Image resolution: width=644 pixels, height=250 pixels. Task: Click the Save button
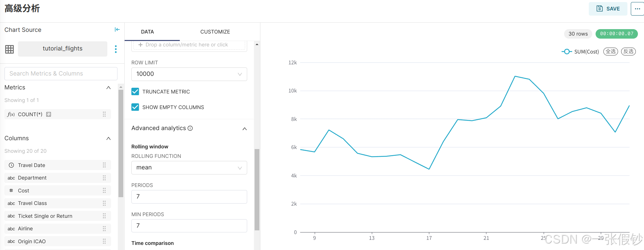(x=608, y=9)
